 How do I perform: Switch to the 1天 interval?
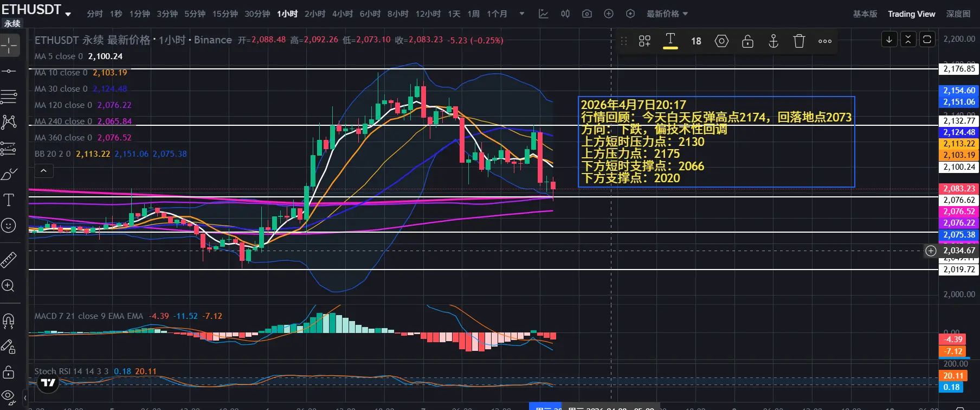pyautogui.click(x=454, y=14)
